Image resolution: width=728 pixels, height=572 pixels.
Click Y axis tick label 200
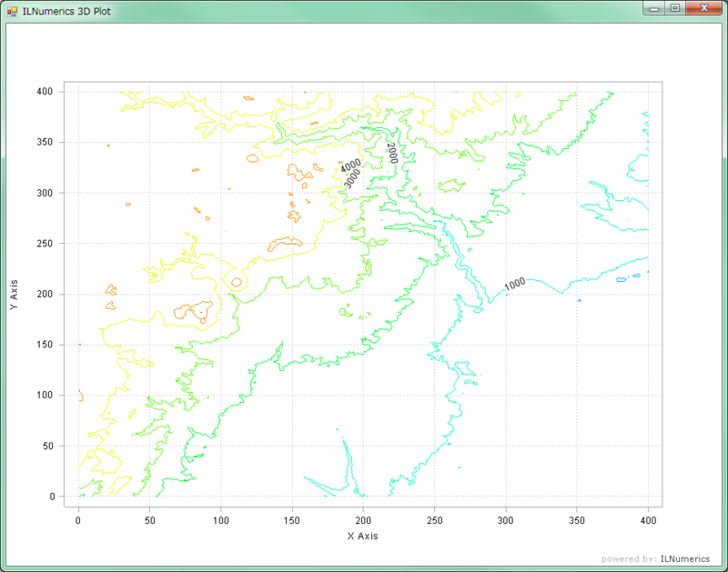point(45,294)
